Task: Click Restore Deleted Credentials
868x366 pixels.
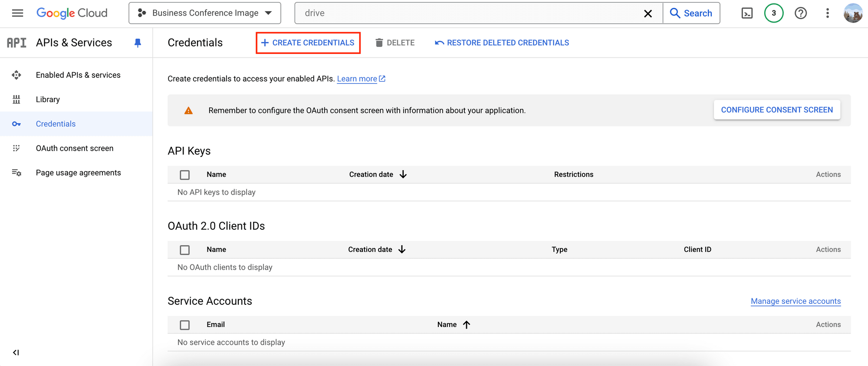Action: (502, 43)
